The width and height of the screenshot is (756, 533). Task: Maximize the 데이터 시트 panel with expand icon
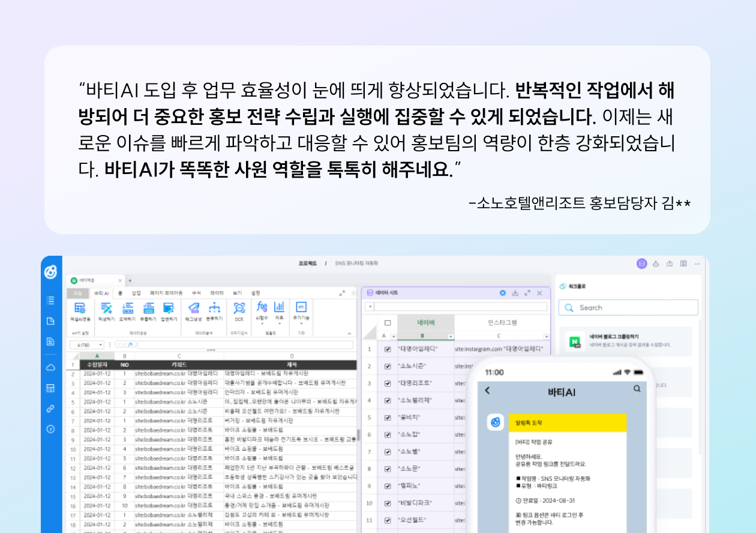[527, 293]
